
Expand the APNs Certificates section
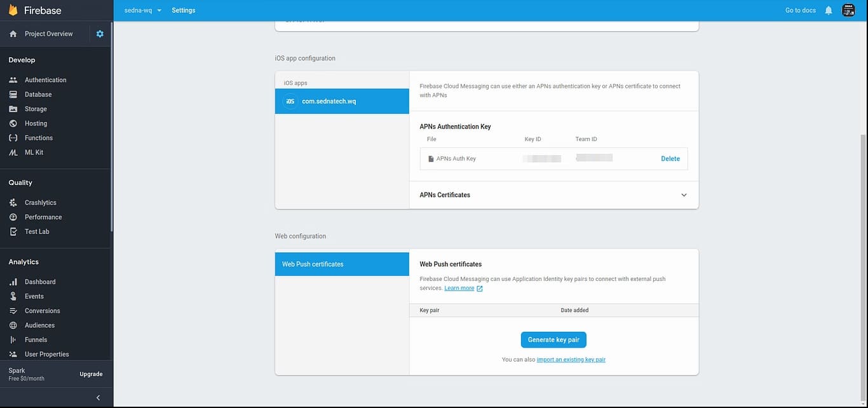[684, 195]
